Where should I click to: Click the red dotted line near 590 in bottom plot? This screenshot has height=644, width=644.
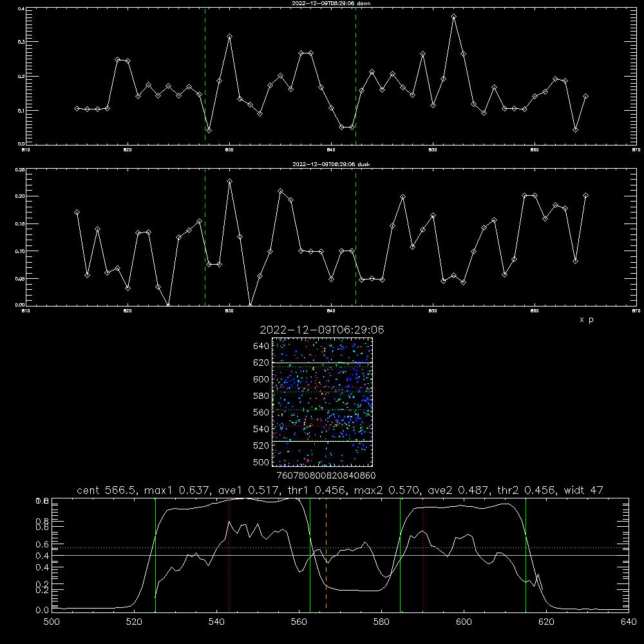422,554
